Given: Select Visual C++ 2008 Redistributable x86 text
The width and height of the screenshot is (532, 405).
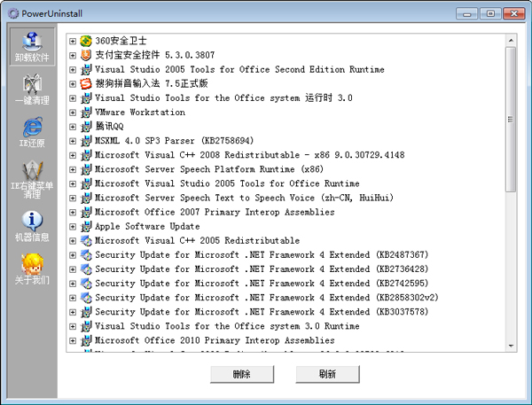Looking at the screenshot, I should (x=249, y=155).
